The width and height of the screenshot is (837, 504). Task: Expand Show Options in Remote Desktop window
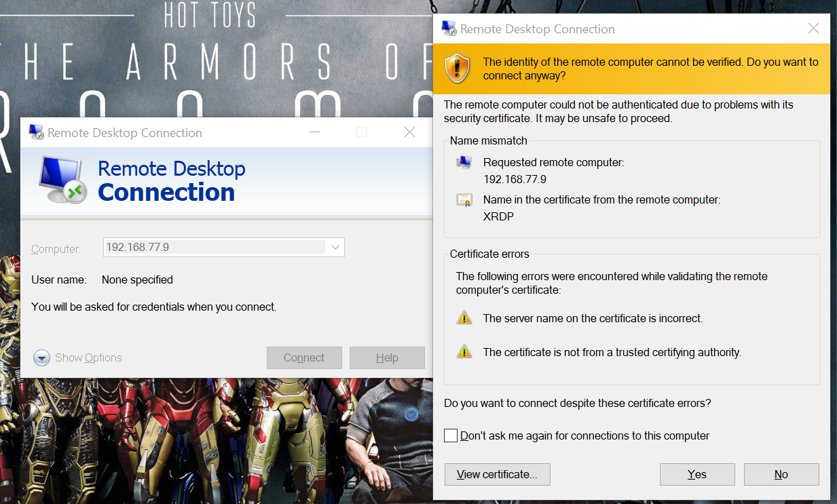[x=78, y=357]
